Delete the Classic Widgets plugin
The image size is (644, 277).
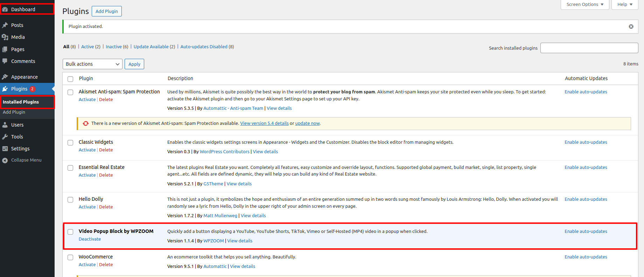tap(106, 150)
